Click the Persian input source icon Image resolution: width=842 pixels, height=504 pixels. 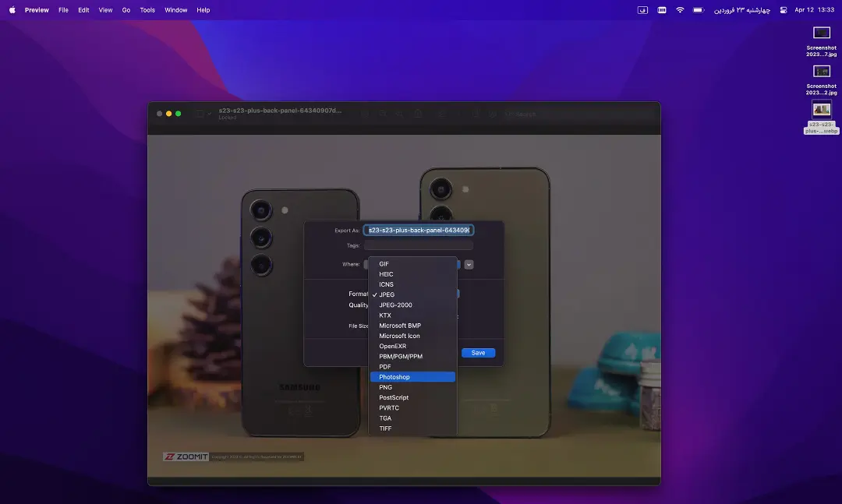[x=642, y=9]
